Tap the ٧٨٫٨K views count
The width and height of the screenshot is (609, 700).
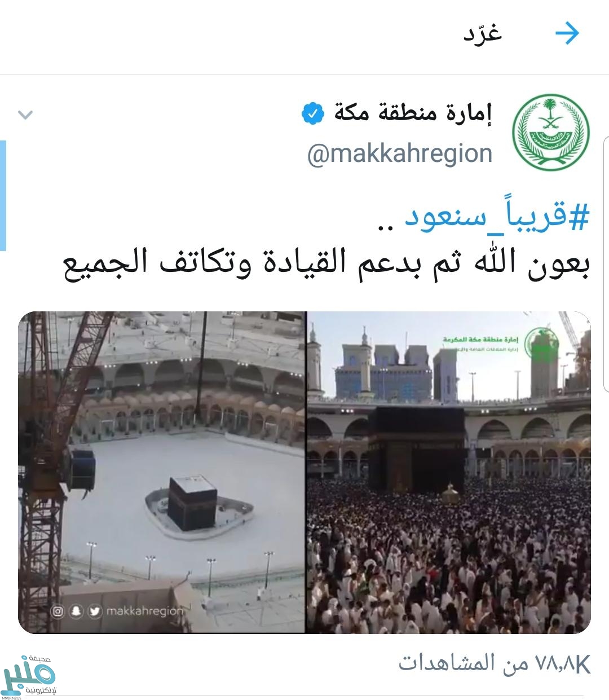[495, 663]
